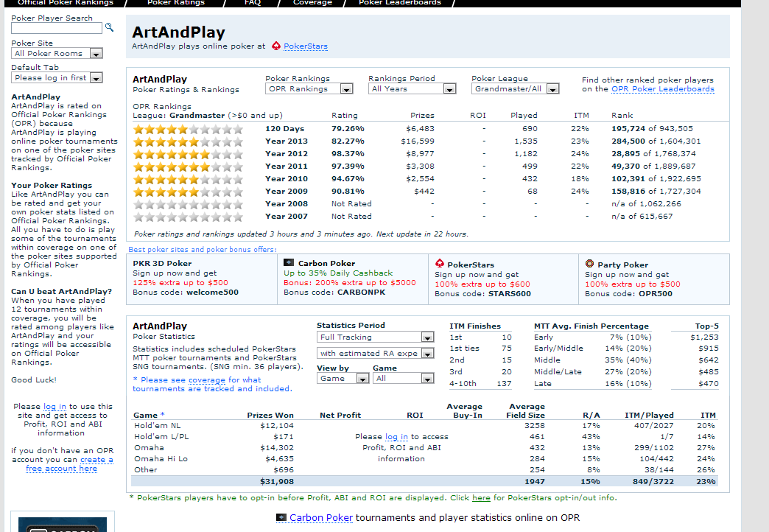The height and width of the screenshot is (532, 769).
Task: Click the star rating for Year 2012
Action: (x=189, y=154)
